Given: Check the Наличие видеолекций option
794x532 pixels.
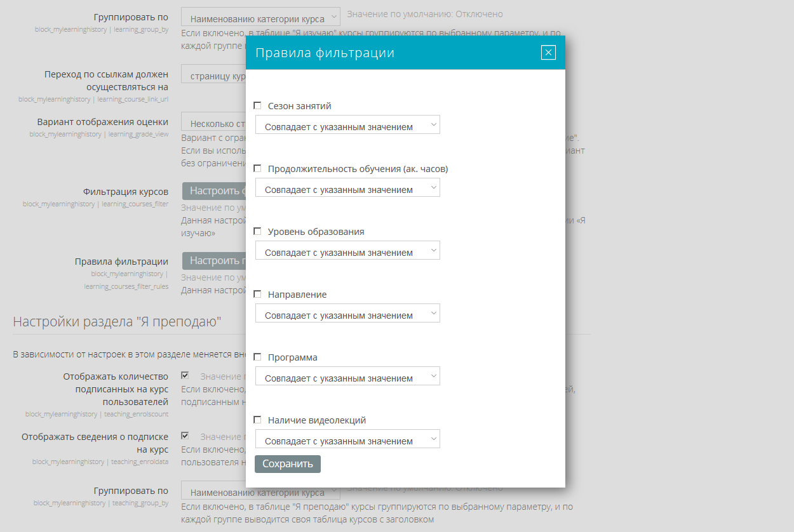Looking at the screenshot, I should (x=257, y=420).
